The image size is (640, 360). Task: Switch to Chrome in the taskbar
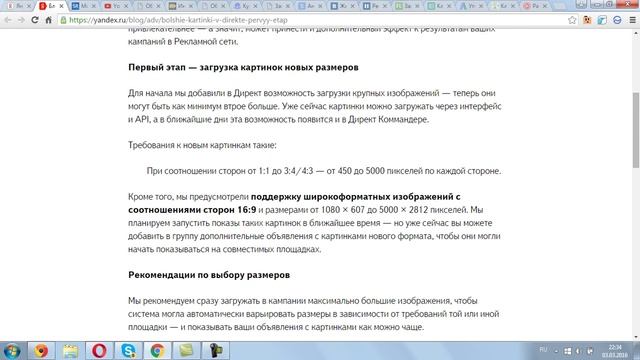coord(157,351)
